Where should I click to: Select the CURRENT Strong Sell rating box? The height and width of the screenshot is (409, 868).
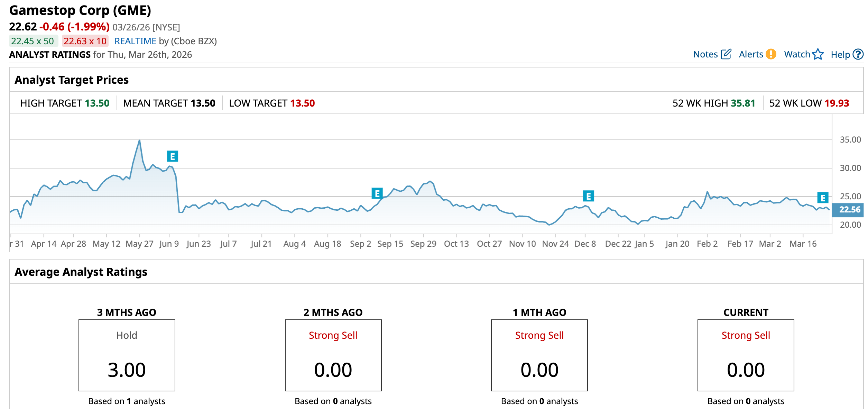[746, 355]
